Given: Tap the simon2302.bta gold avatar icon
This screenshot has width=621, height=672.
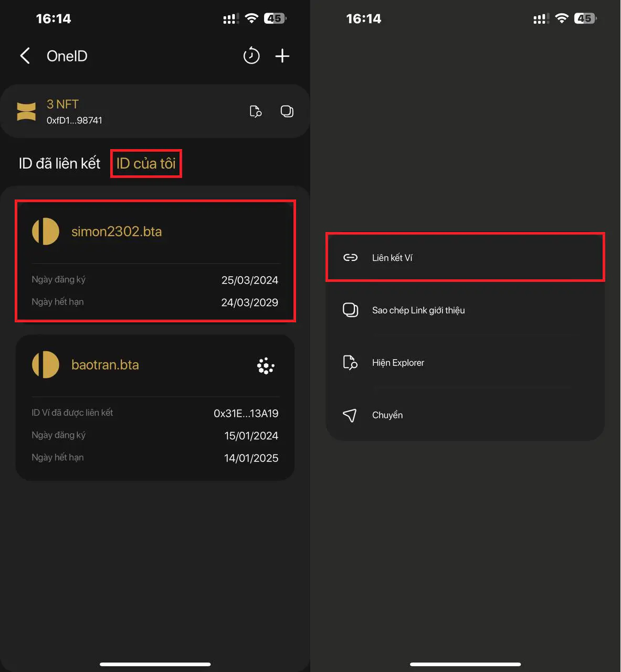Looking at the screenshot, I should coord(46,232).
